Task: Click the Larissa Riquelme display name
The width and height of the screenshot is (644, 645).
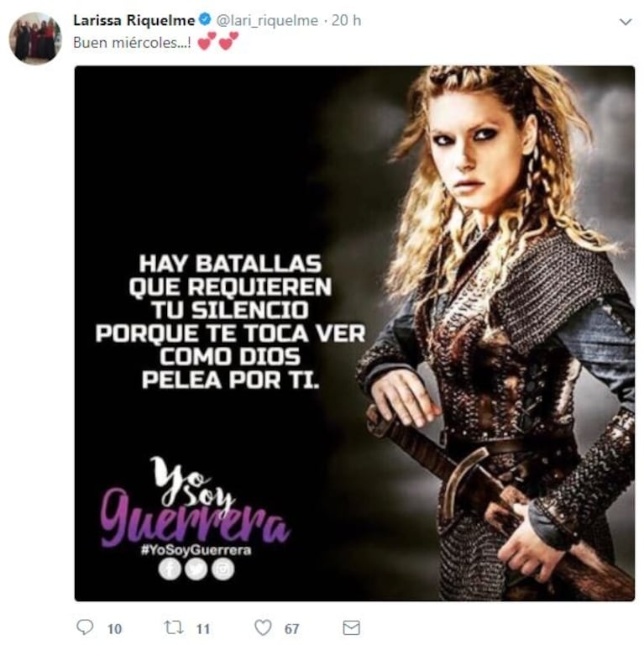Action: pyautogui.click(x=134, y=20)
